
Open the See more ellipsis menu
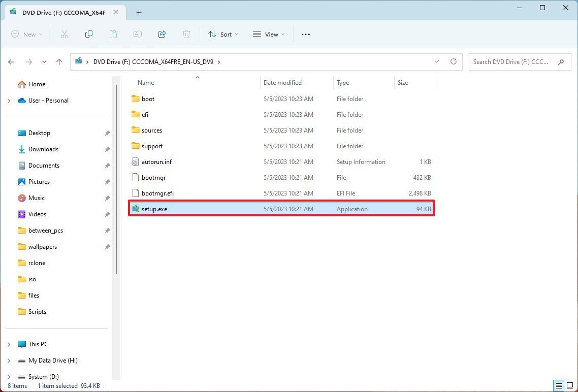click(x=305, y=34)
